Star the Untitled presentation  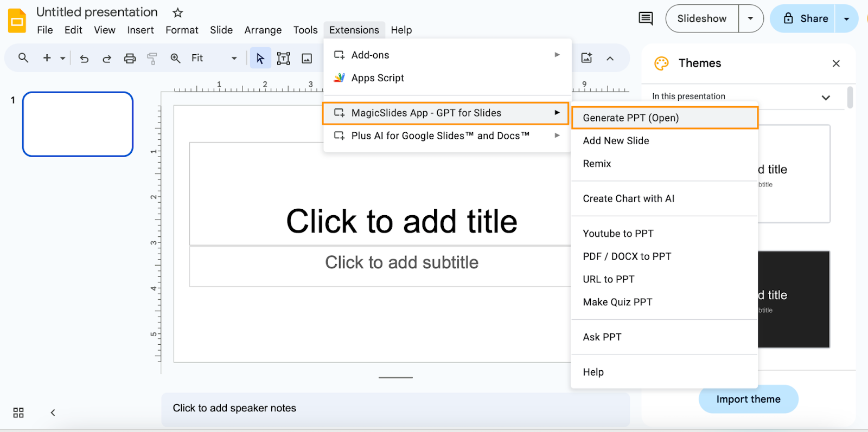[177, 12]
